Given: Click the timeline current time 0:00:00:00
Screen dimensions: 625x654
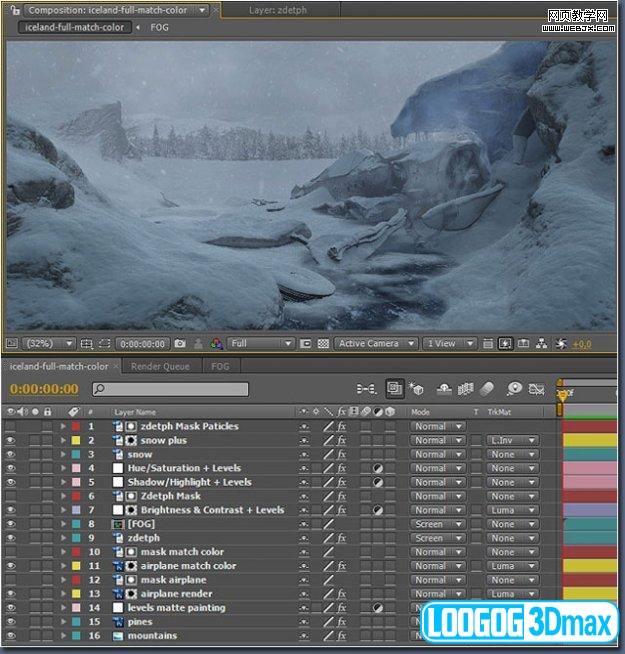Looking at the screenshot, I should [44, 389].
